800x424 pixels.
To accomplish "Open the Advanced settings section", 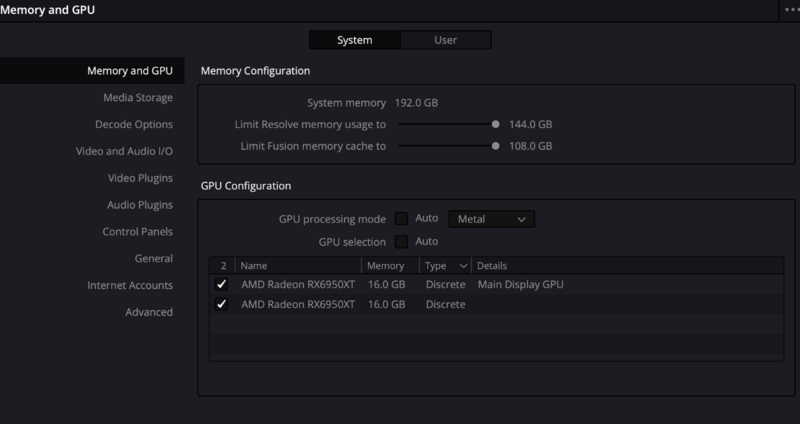I will click(x=149, y=312).
